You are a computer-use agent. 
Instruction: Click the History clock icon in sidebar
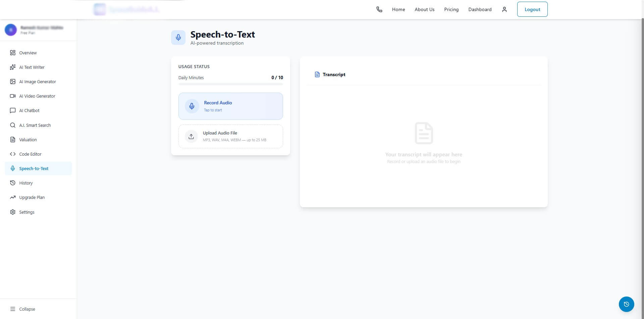(x=13, y=183)
